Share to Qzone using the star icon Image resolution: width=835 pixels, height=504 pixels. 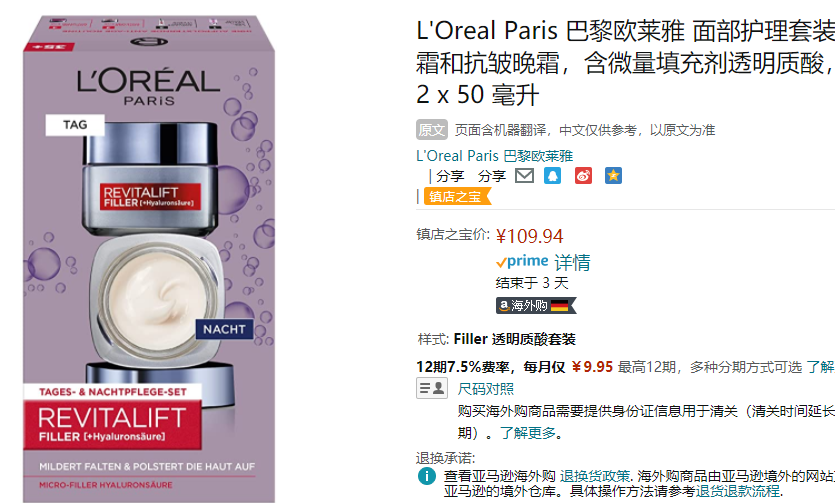click(x=613, y=175)
